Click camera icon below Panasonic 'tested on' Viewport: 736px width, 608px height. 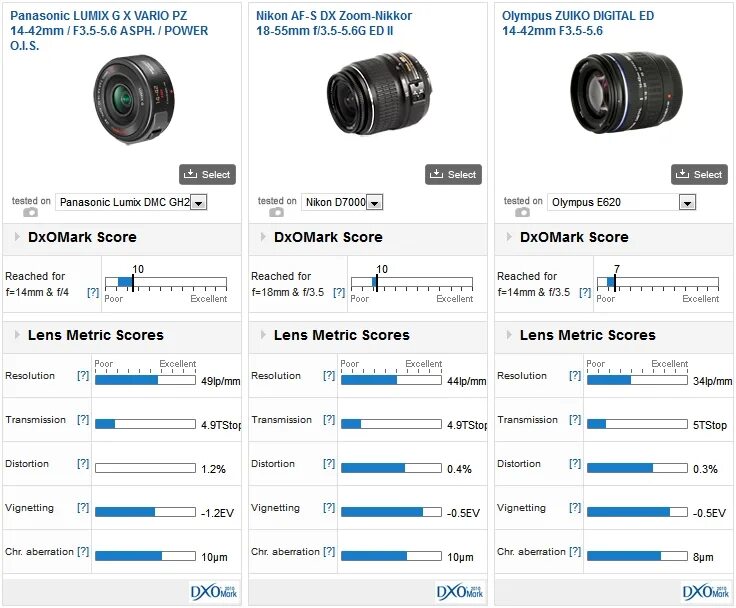tap(31, 213)
